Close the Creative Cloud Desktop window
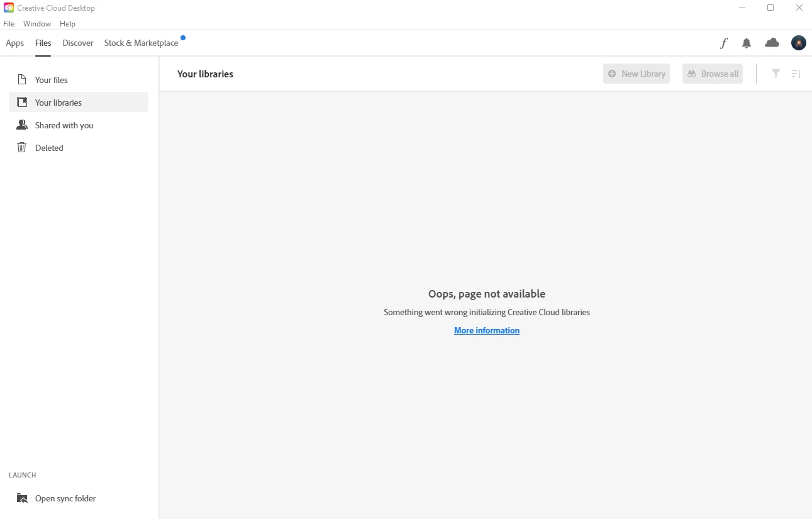This screenshot has height=519, width=812. [x=799, y=8]
